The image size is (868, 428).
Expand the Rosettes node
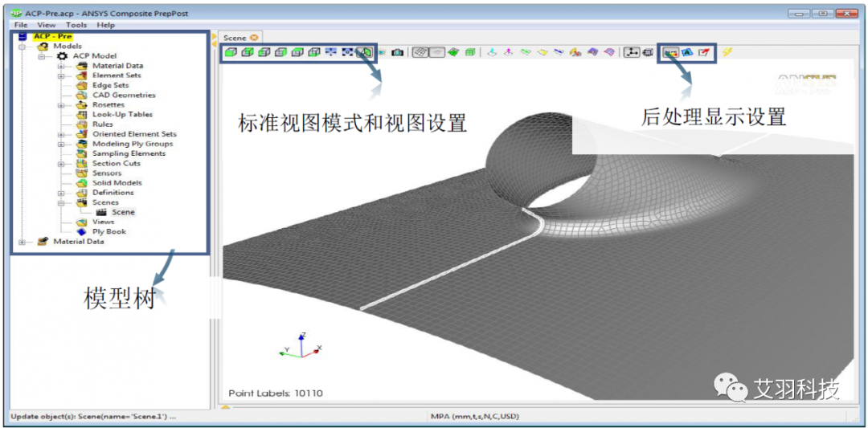61,105
